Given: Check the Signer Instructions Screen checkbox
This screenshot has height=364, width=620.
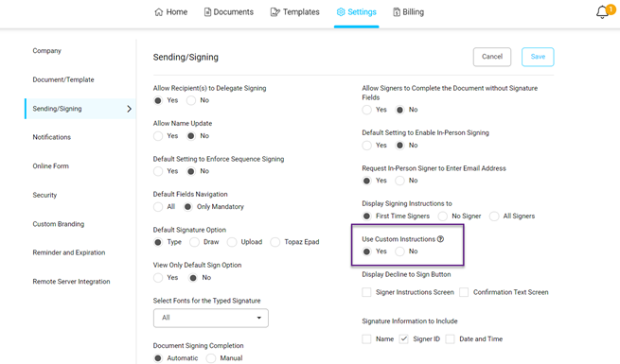Looking at the screenshot, I should pos(366,292).
